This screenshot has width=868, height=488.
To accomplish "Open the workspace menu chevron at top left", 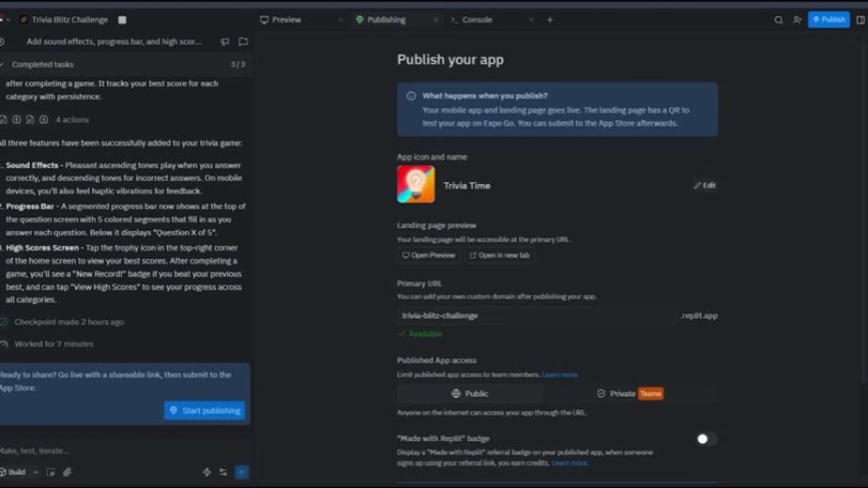I will click(8, 20).
